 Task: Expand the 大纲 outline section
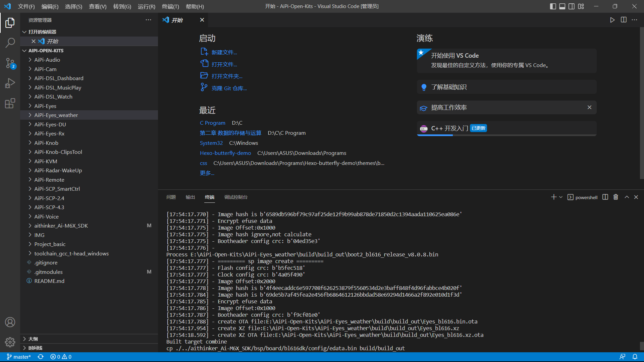[89, 339]
